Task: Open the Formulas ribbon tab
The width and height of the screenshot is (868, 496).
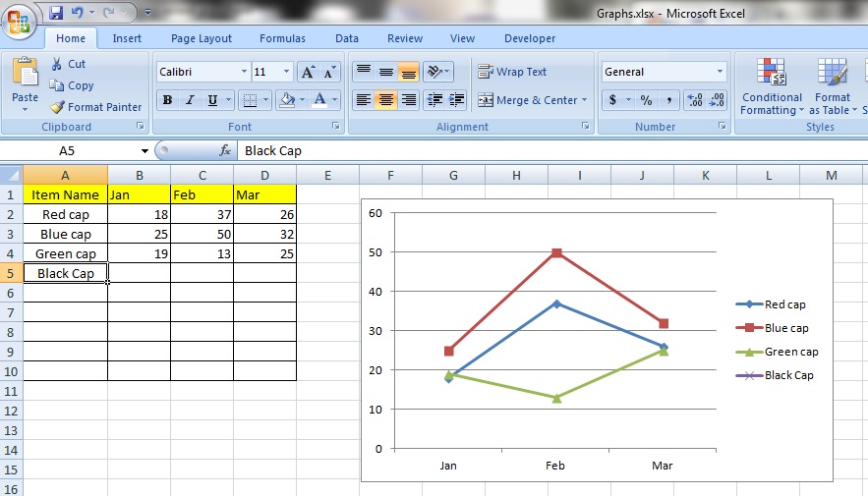Action: 282,38
